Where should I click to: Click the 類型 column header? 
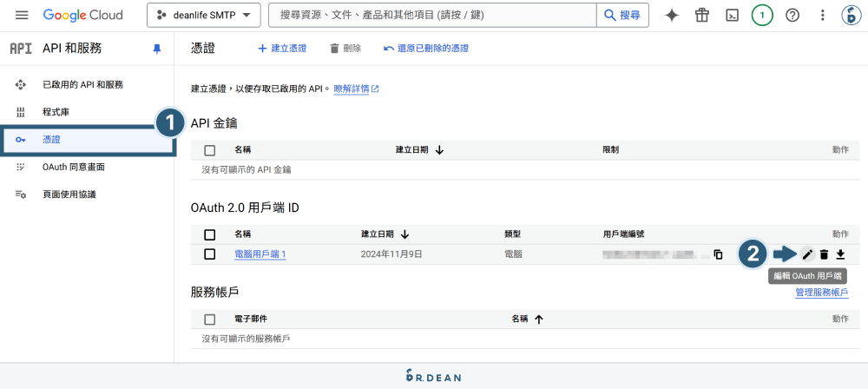click(x=514, y=235)
